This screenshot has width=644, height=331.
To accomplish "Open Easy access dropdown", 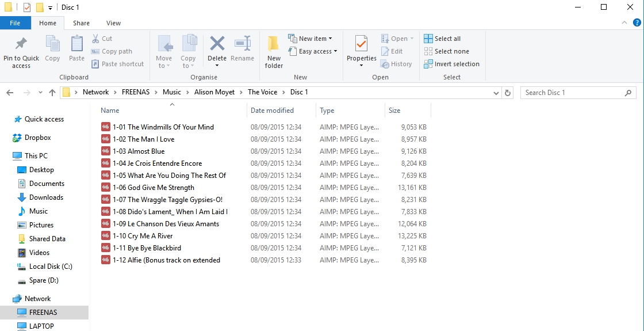I will tap(313, 51).
